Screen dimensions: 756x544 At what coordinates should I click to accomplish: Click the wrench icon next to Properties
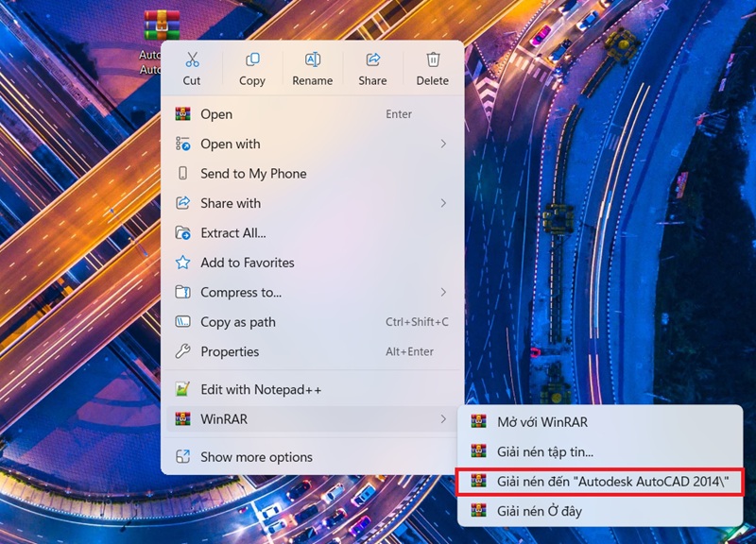(183, 352)
